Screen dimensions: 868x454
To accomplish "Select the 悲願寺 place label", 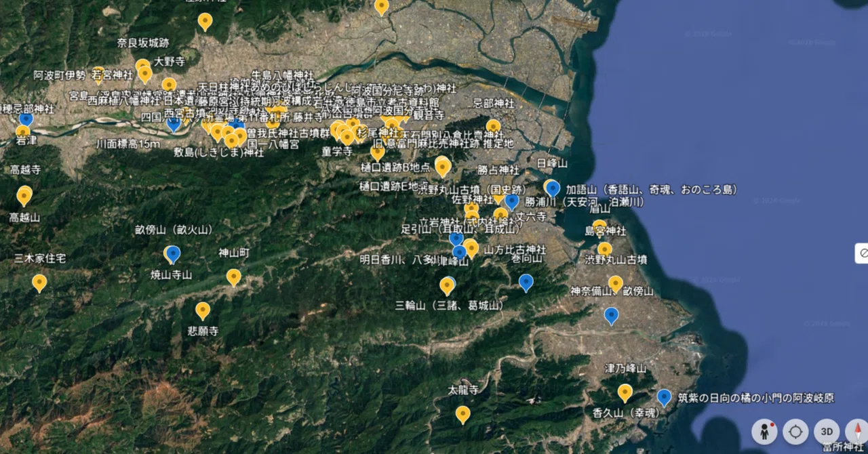I will click(203, 331).
